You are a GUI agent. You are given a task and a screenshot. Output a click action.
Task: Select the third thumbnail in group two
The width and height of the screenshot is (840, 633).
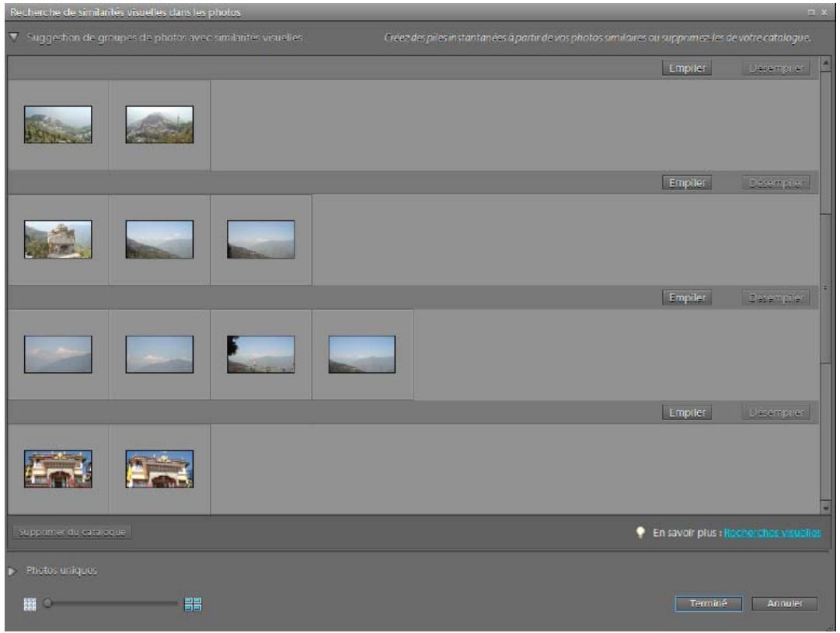261,239
